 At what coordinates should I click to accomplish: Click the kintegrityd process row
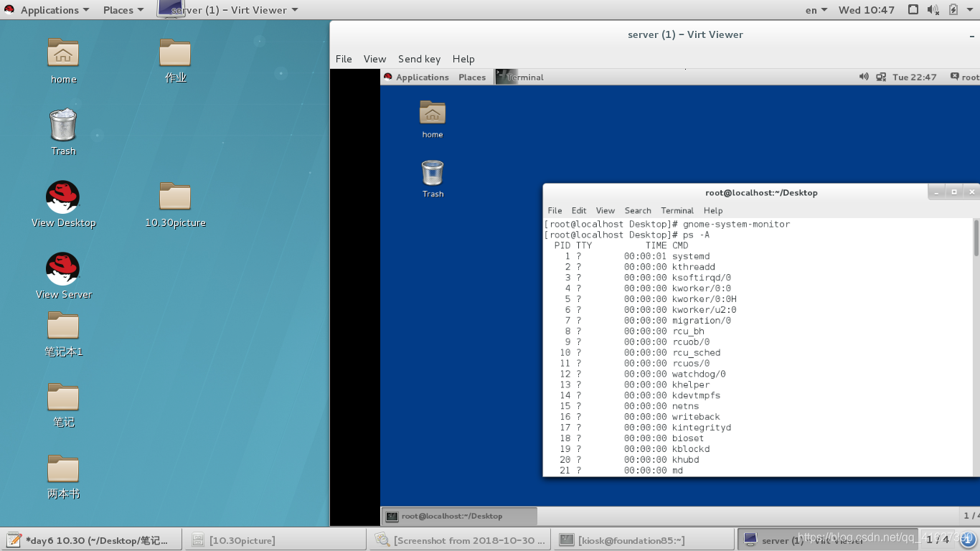(645, 428)
